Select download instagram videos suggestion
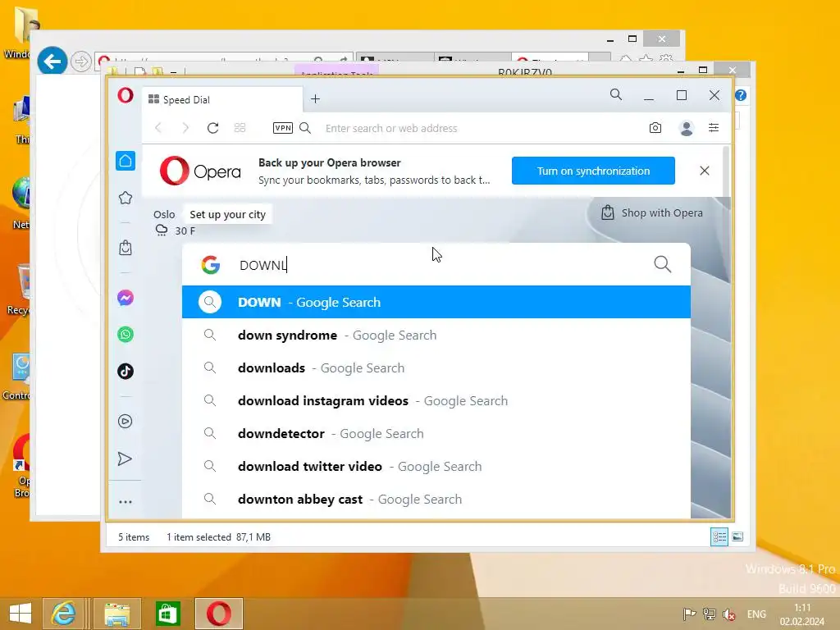 coord(436,400)
